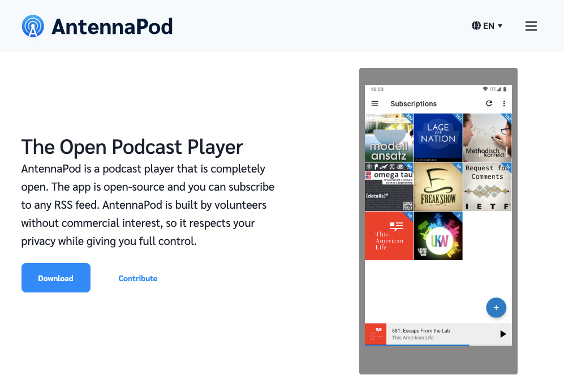564x392 pixels.
Task: Open the app's navigation drawer
Action: click(375, 104)
